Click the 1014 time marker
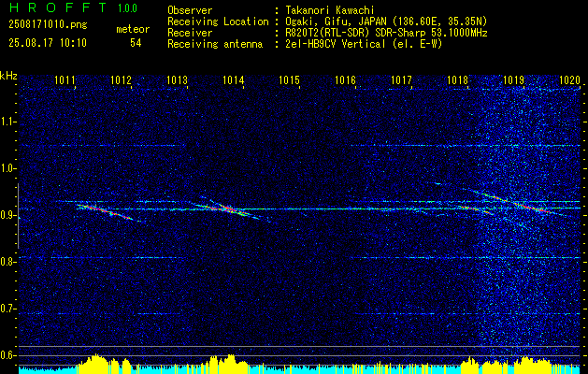 tap(234, 79)
